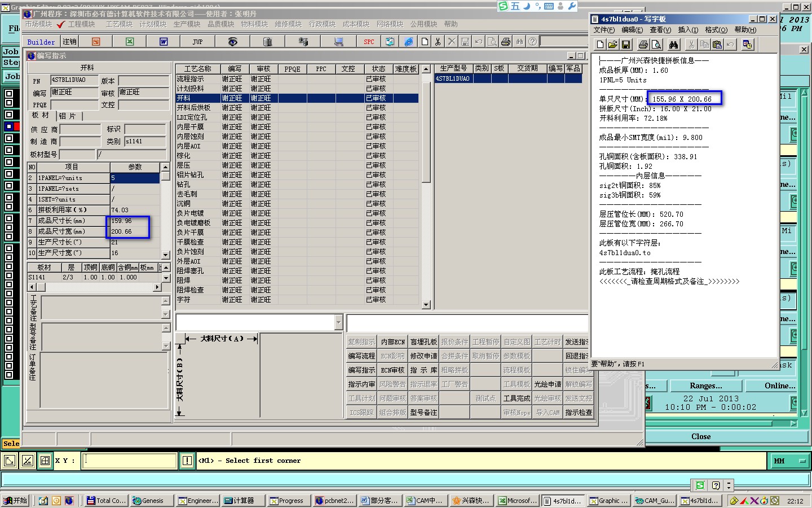Open the 计算器 taskbar item
Image resolution: width=812 pixels, height=508 pixels.
point(243,501)
